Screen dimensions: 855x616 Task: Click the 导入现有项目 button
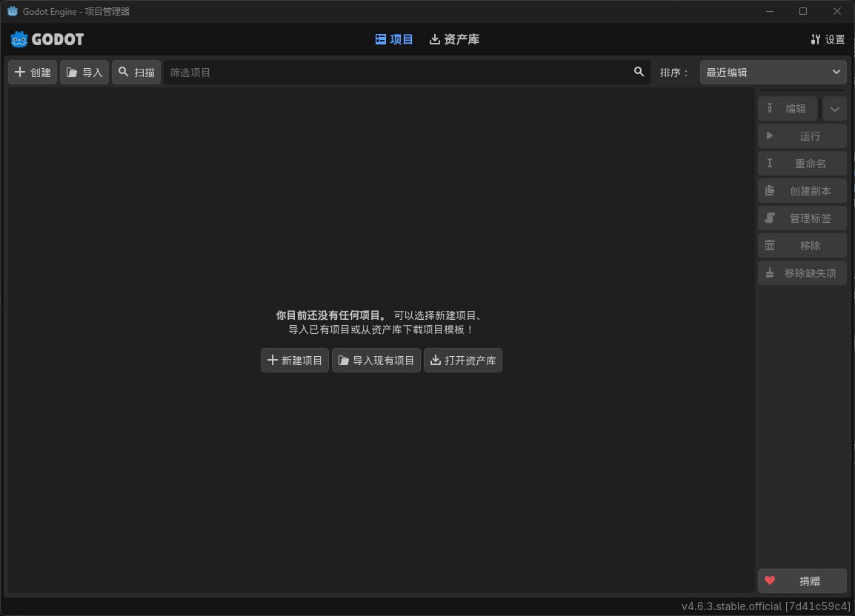376,361
